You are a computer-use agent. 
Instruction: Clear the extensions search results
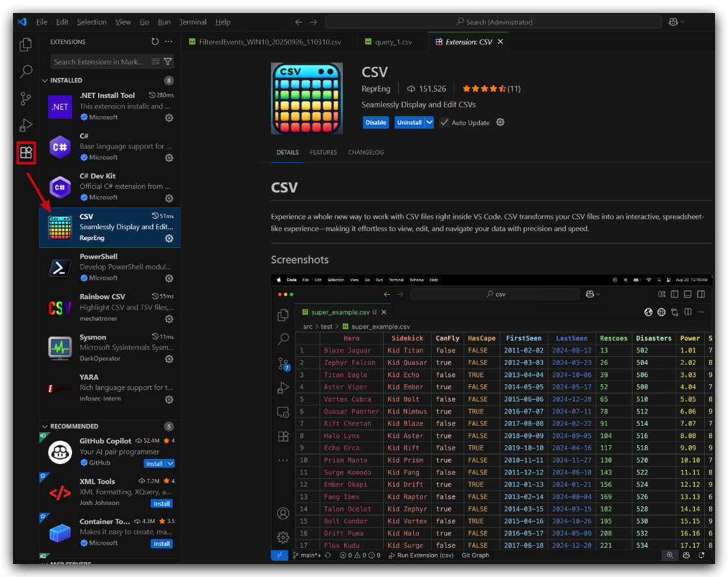[155, 62]
